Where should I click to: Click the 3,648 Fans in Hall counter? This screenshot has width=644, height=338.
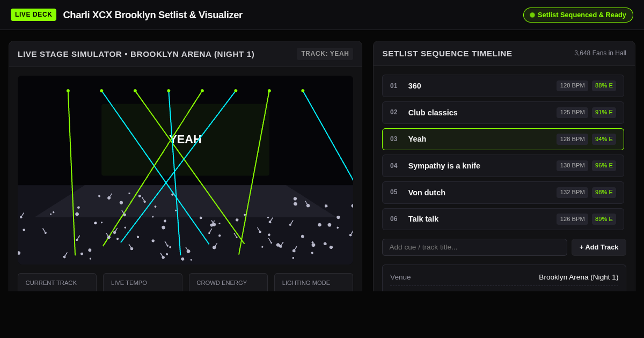click(x=600, y=53)
